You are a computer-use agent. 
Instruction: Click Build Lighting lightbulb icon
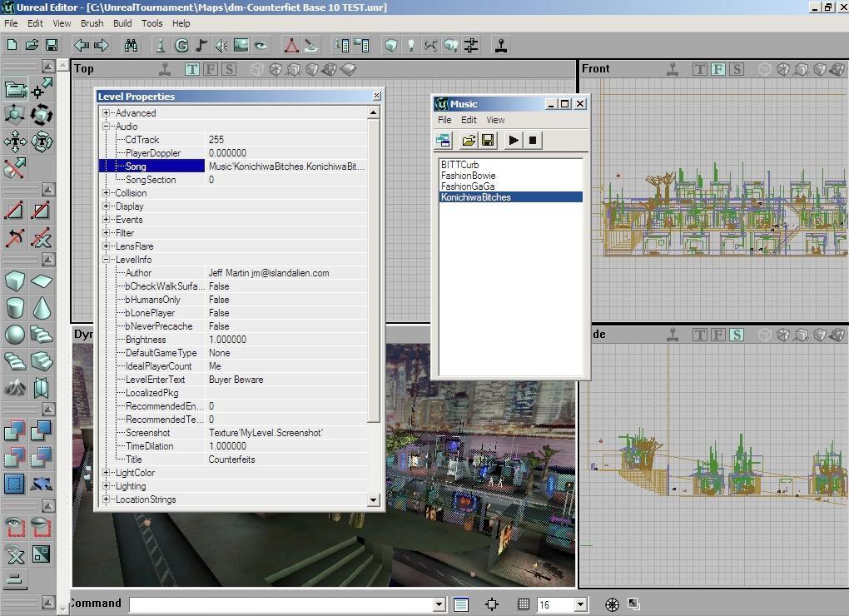click(410, 45)
